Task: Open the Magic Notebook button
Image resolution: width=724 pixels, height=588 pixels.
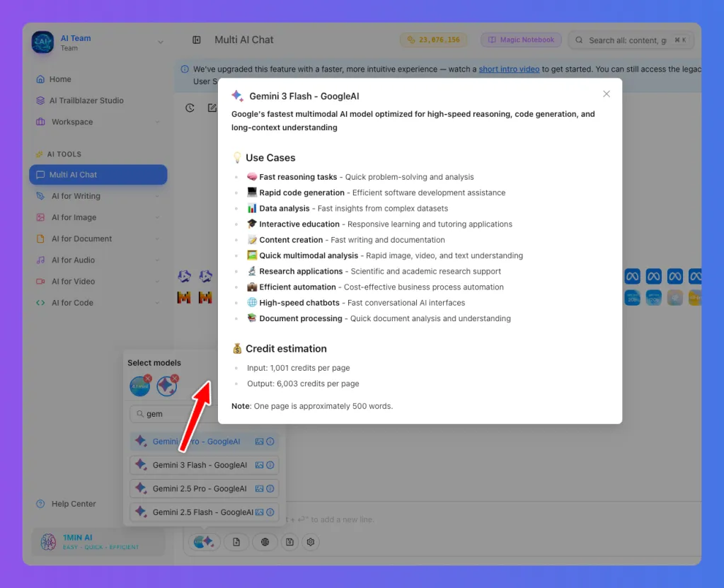Action: (521, 40)
